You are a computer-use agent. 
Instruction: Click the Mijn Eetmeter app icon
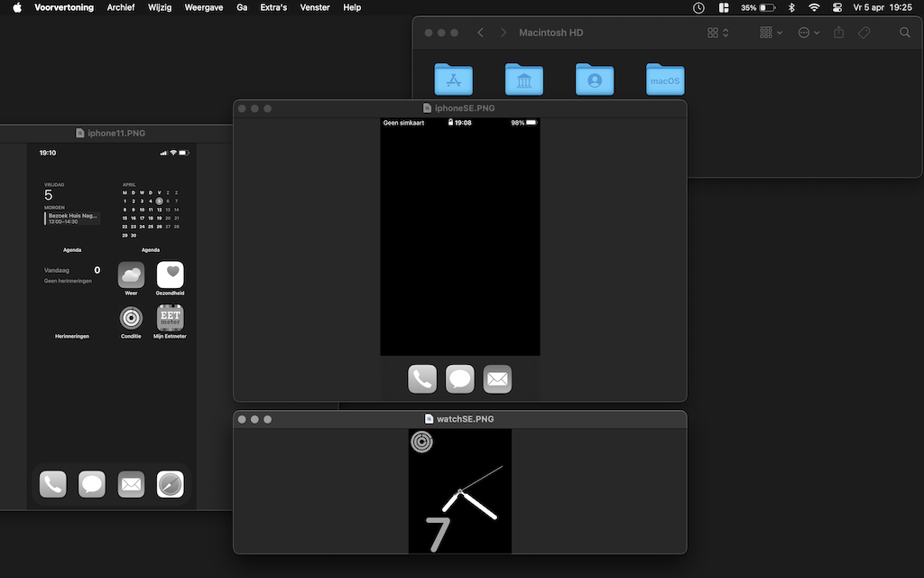click(171, 318)
